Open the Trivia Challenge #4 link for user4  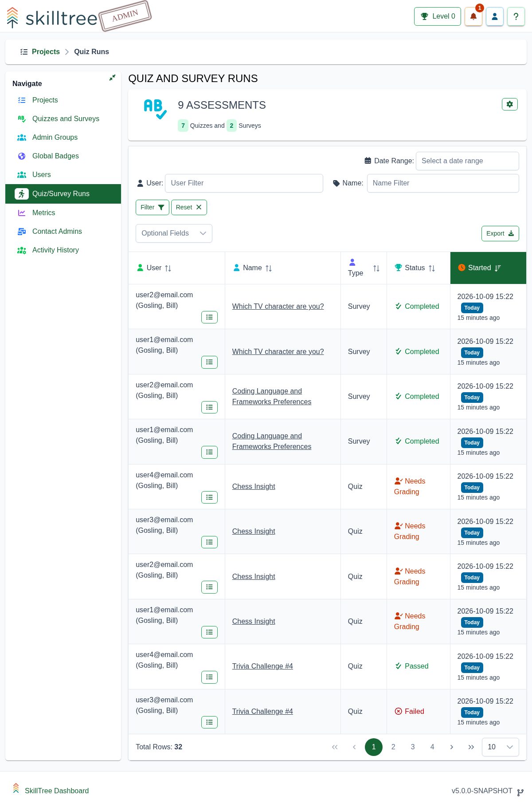[x=262, y=666]
